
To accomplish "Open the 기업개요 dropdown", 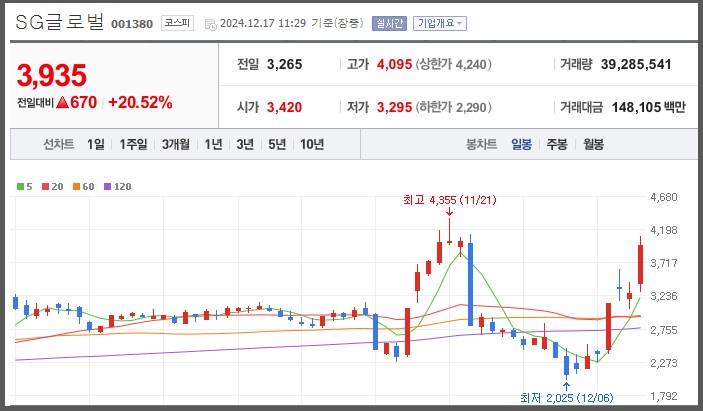I will pos(439,23).
